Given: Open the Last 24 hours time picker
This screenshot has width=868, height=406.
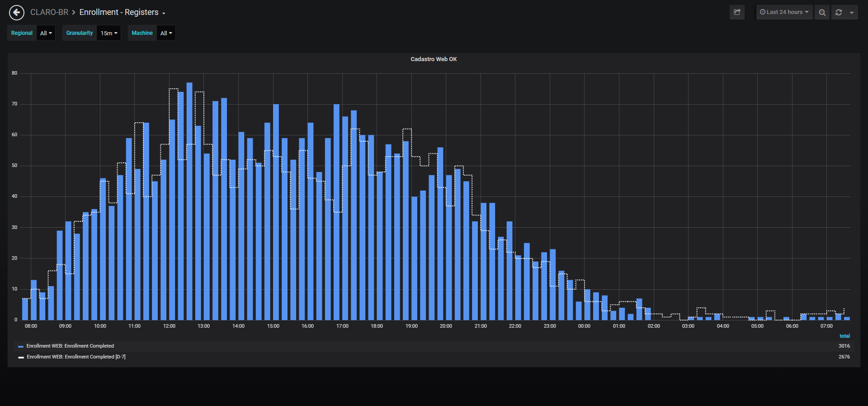Looking at the screenshot, I should point(784,12).
